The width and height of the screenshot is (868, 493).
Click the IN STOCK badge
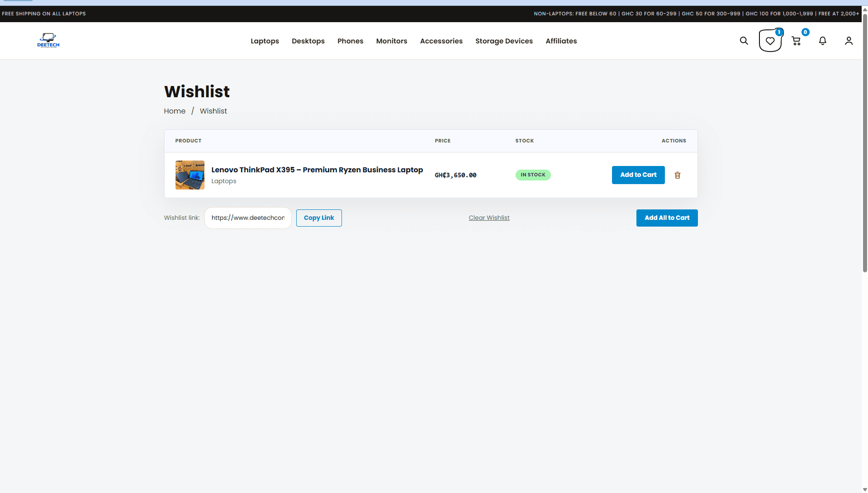pyautogui.click(x=533, y=175)
